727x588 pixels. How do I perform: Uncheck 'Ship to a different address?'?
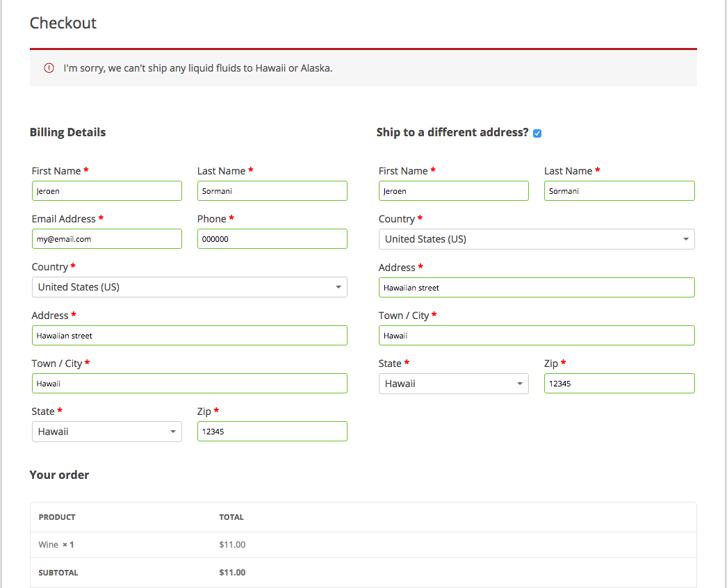[537, 132]
